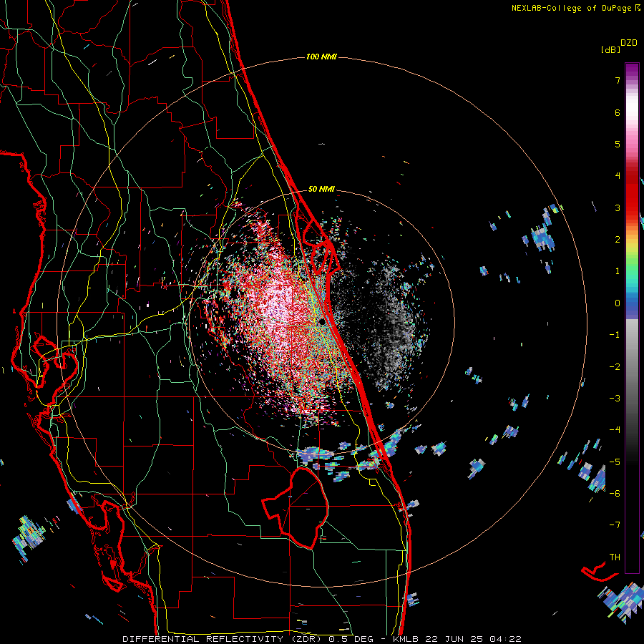Screen dimensions: 644x644
Task: Click the 50 NMI range ring label
Action: [321, 189]
